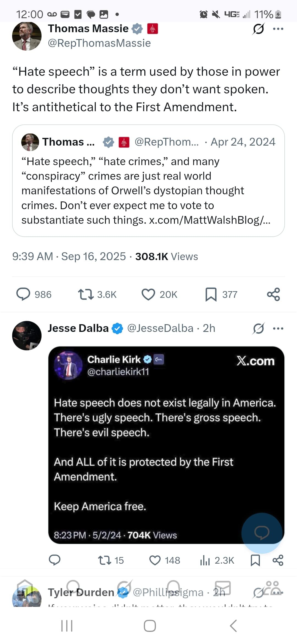Open Grok icon on Thomas Massie's post
Viewport: 297px width, 644px height.
click(x=258, y=29)
